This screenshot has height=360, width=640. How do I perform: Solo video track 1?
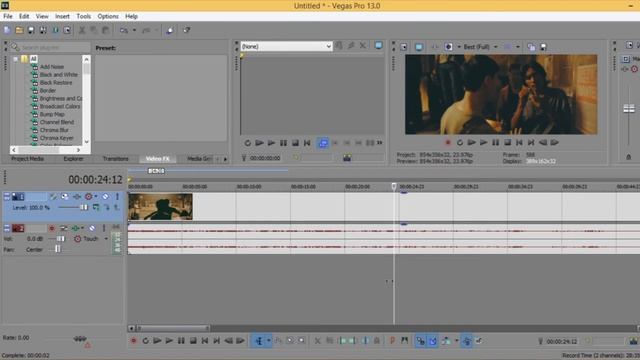pyautogui.click(x=117, y=197)
